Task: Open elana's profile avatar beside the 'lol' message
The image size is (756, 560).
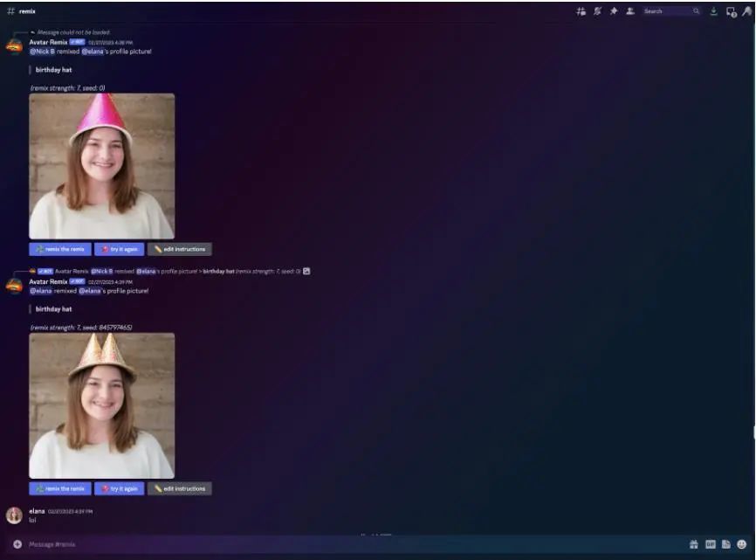Action: [x=15, y=515]
